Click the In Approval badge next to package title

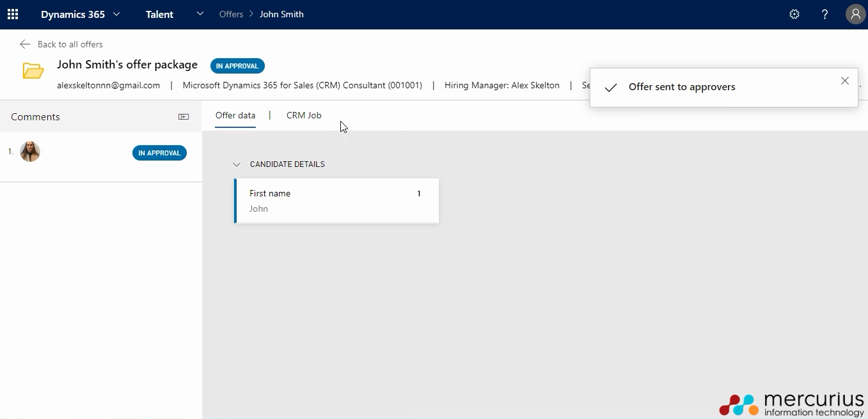(237, 66)
